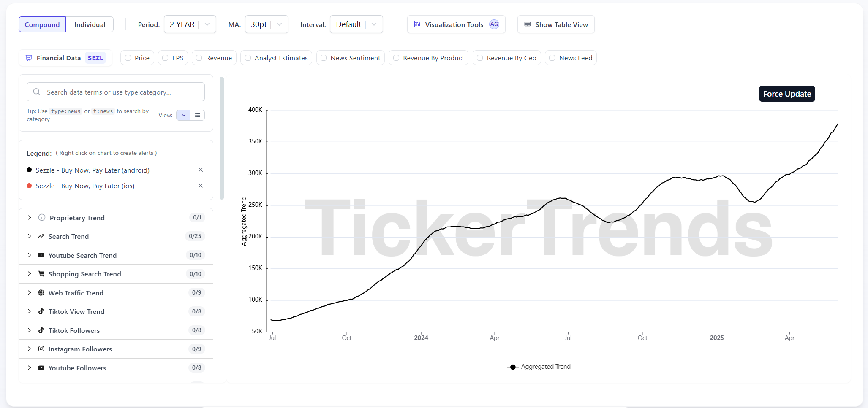Viewport: 868px width, 408px height.
Task: Click the Tiktok Followers icon
Action: pos(41,330)
